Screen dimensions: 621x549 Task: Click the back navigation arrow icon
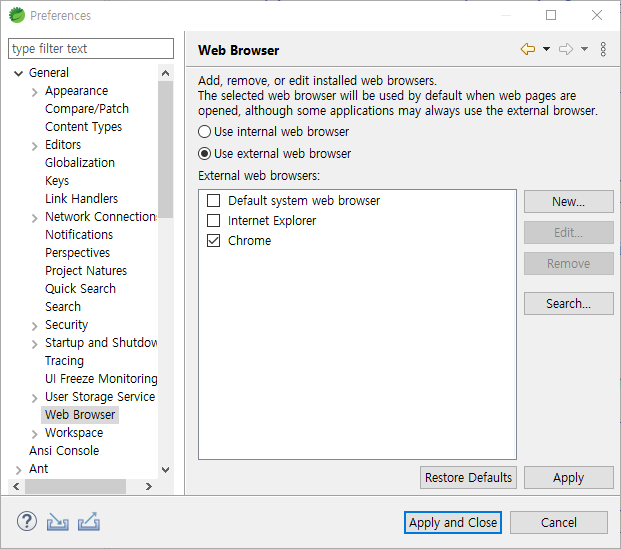click(528, 50)
